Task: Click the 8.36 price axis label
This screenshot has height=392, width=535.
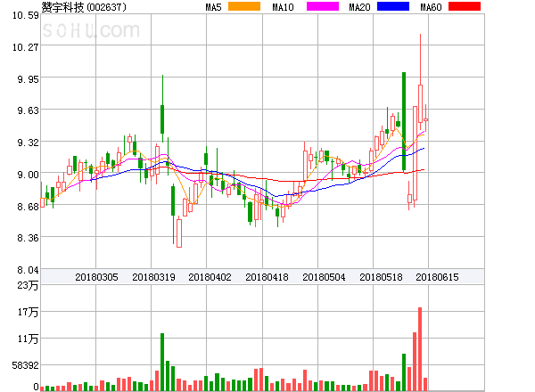Action: pyautogui.click(x=28, y=238)
